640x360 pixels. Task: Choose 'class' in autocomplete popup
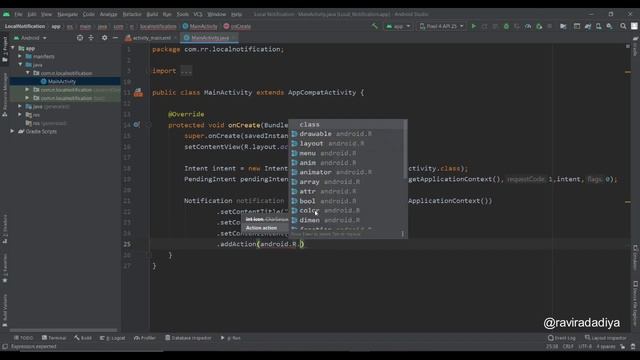coord(347,124)
